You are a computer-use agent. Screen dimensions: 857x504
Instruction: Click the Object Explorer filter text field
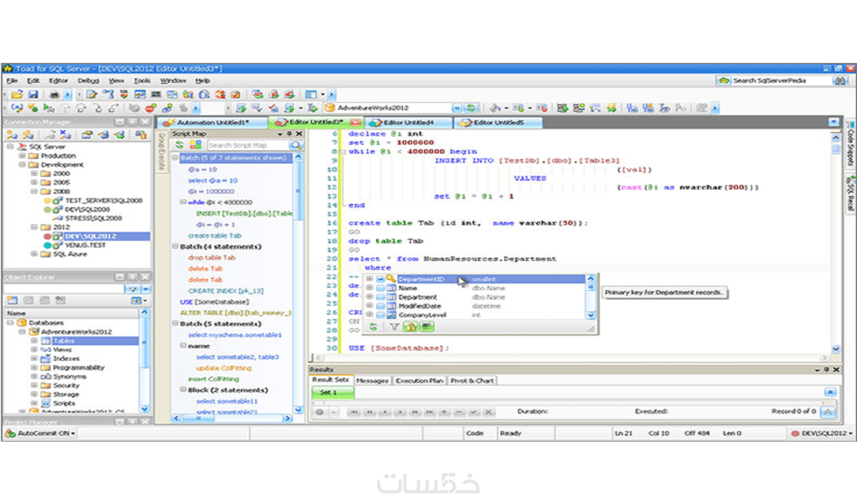pos(64,289)
